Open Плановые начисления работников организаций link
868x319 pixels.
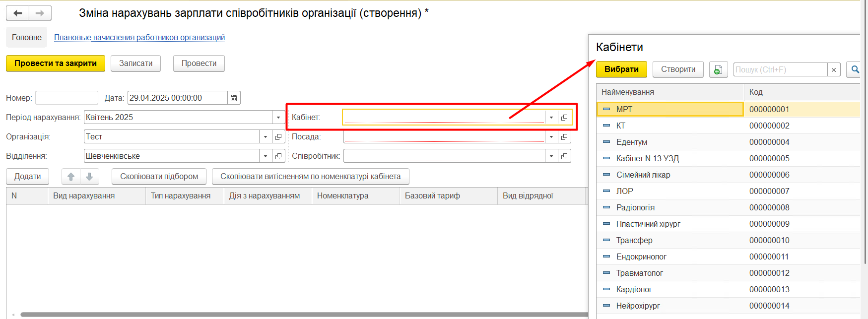pyautogui.click(x=139, y=38)
